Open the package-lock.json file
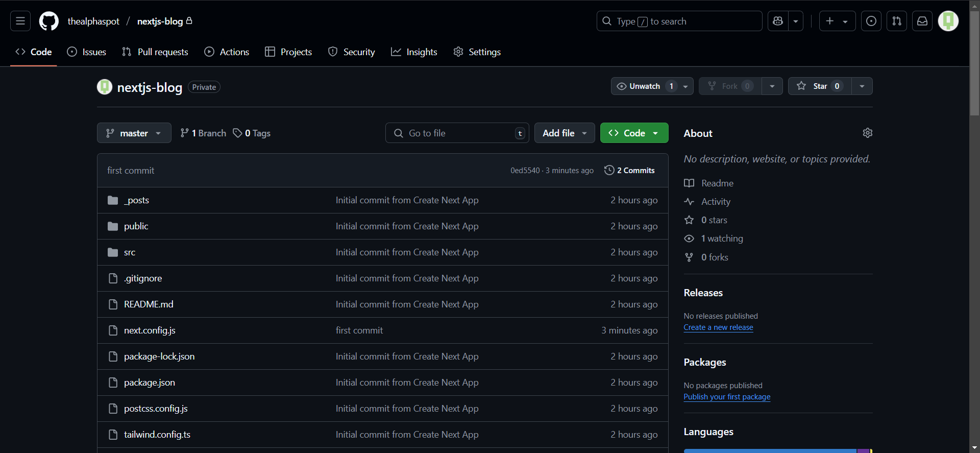980x453 pixels. [159, 356]
